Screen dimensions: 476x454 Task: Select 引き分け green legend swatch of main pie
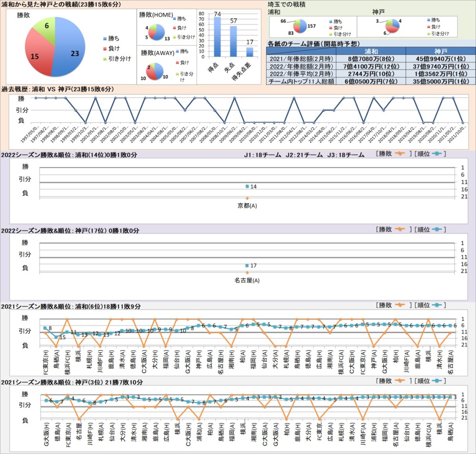click(x=104, y=58)
